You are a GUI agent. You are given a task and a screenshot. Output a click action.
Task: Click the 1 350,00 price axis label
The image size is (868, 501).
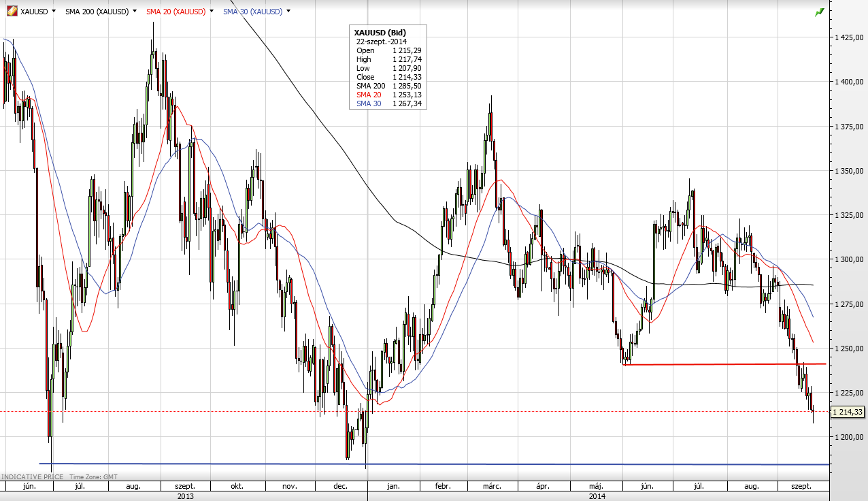pyautogui.click(x=848, y=170)
